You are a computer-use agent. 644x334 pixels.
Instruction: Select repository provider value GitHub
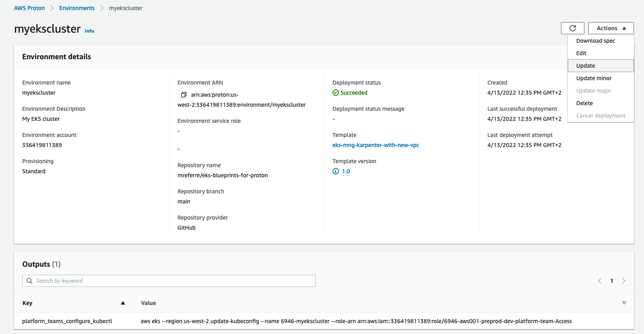pyautogui.click(x=187, y=228)
